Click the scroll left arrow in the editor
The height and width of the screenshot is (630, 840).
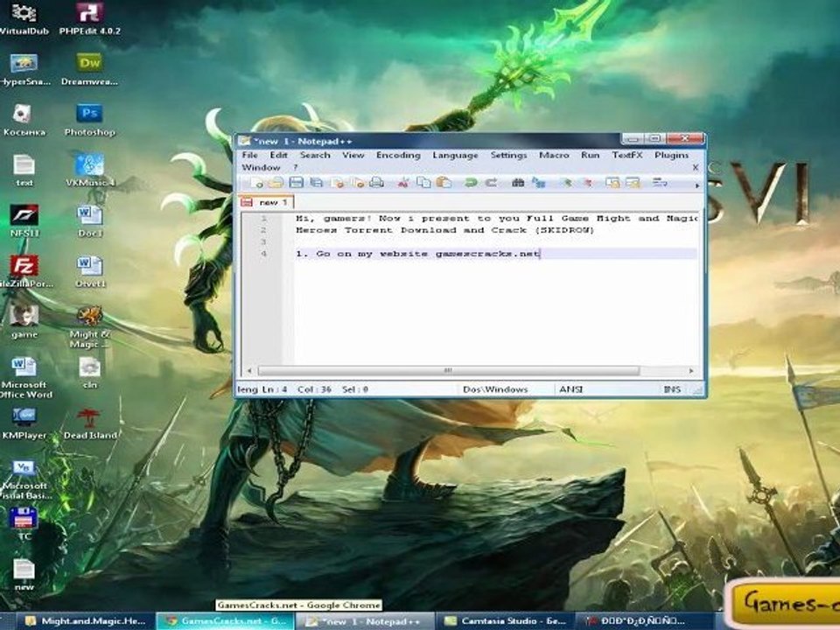pyautogui.click(x=249, y=371)
